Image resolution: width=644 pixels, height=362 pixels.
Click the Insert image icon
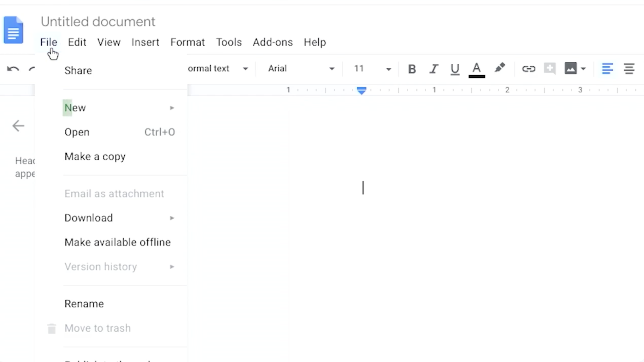coord(571,68)
